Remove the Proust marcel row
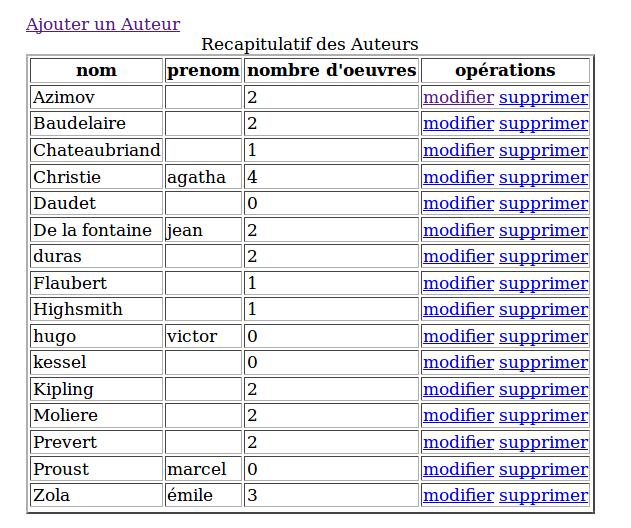 (543, 469)
